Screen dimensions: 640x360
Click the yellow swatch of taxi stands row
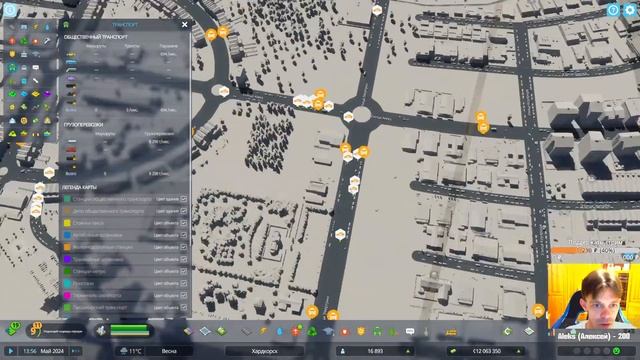(67, 223)
